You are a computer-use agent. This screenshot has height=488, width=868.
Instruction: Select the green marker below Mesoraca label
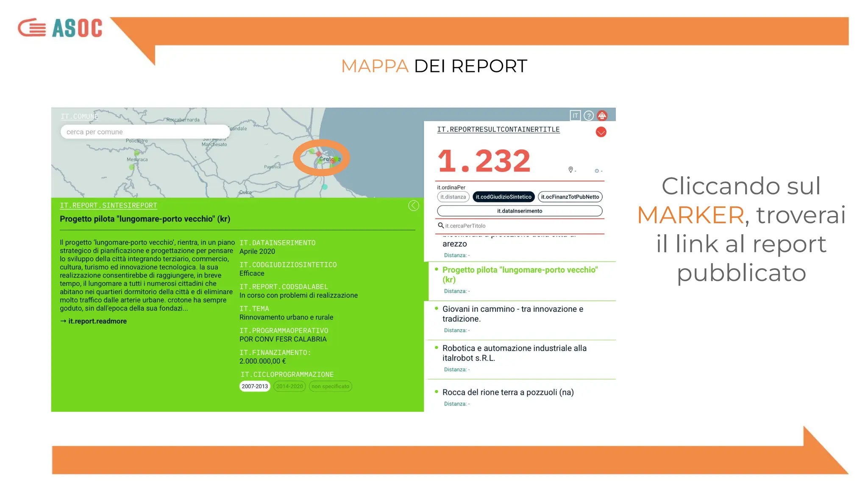point(132,167)
